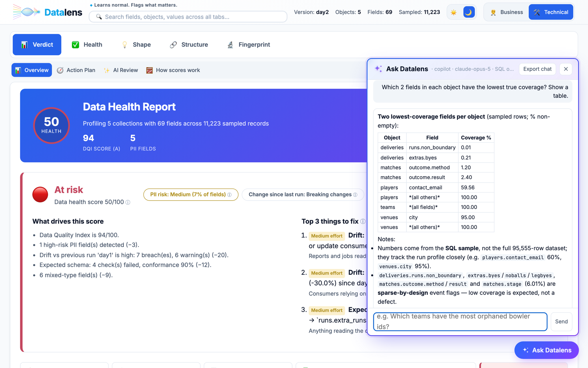Open the Fingerprint tab
Screen dimensions: 588x368
249,45
